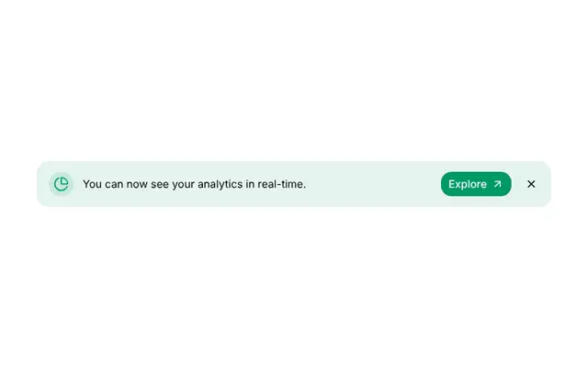Follow the Explore external link arrow
The width and height of the screenshot is (588, 368).
point(497,184)
